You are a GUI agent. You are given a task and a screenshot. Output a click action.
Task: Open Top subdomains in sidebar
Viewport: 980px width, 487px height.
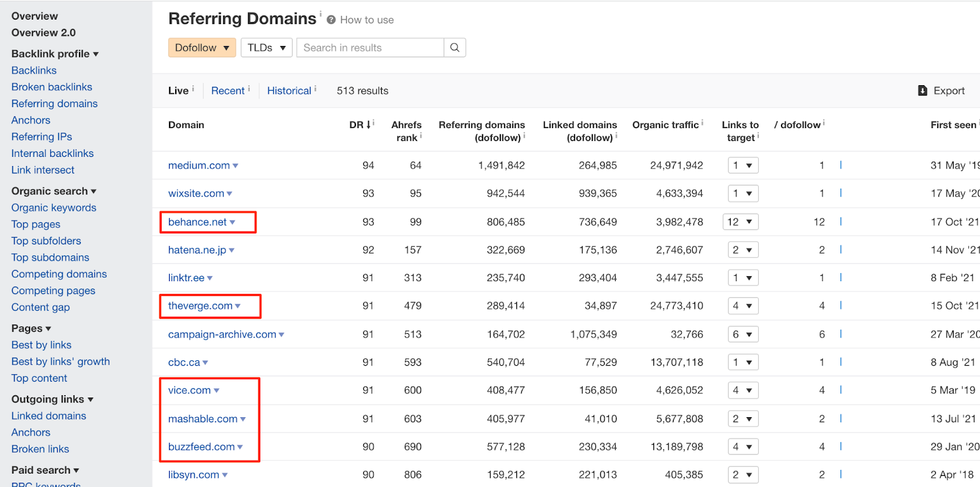pos(50,257)
